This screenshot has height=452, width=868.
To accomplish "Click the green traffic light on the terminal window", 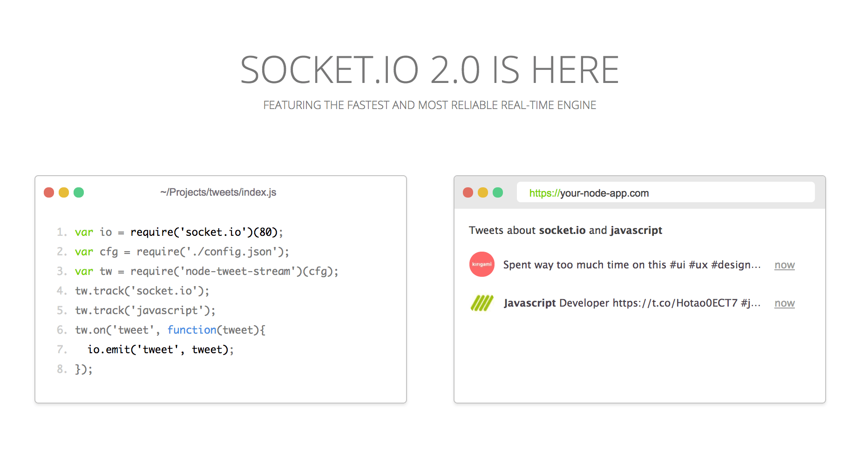I will (80, 192).
